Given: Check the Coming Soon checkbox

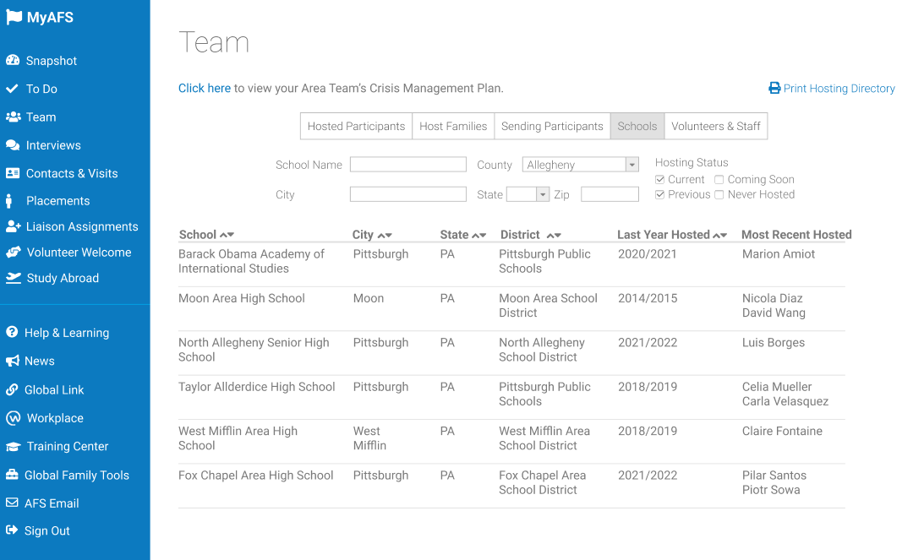Looking at the screenshot, I should coord(719,180).
